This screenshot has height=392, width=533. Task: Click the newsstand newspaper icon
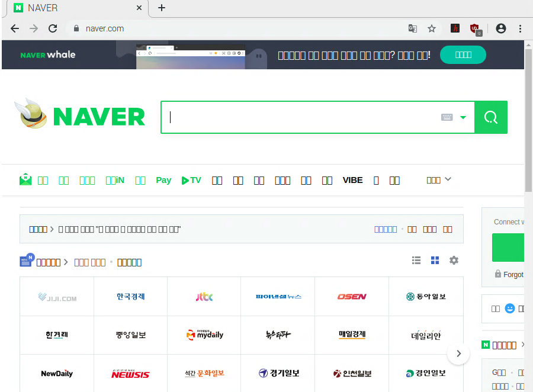pyautogui.click(x=27, y=260)
